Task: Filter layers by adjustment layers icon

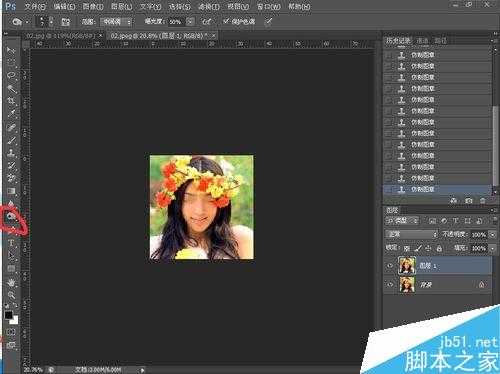Action: [x=444, y=221]
